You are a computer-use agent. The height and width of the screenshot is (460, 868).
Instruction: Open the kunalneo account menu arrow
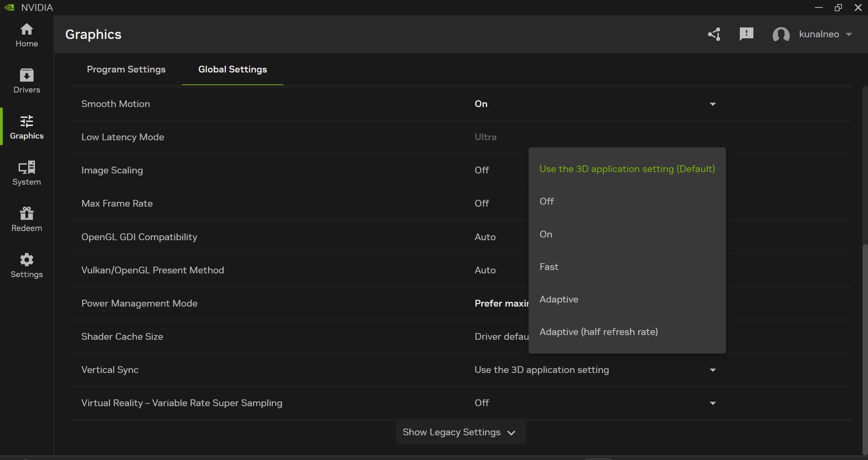coord(849,34)
